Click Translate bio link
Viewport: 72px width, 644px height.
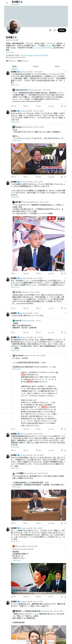tap(10, 52)
